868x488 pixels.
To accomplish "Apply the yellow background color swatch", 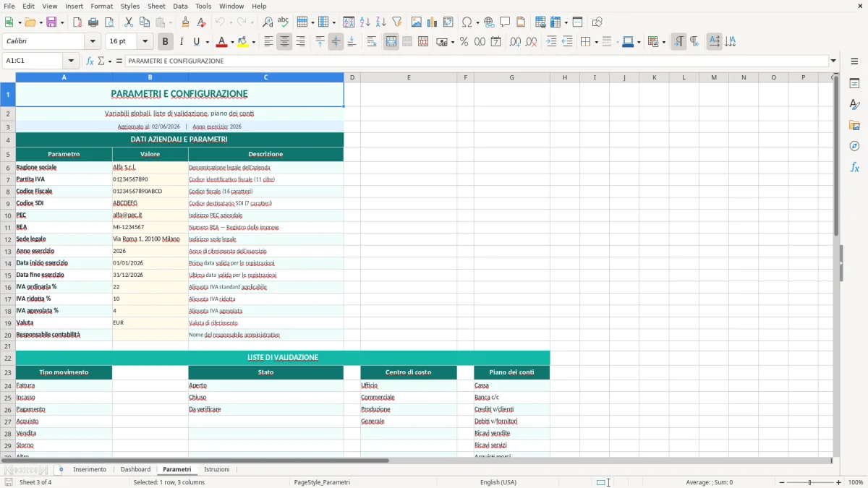I will pos(242,42).
